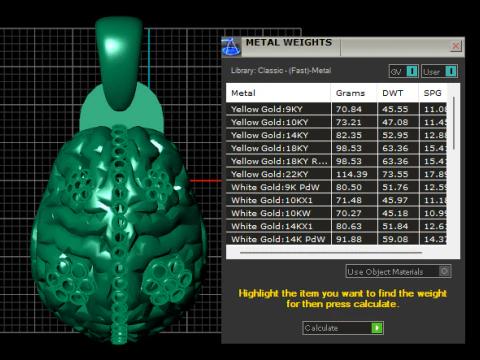Select the Yellow Gold:10KY row

click(x=336, y=122)
